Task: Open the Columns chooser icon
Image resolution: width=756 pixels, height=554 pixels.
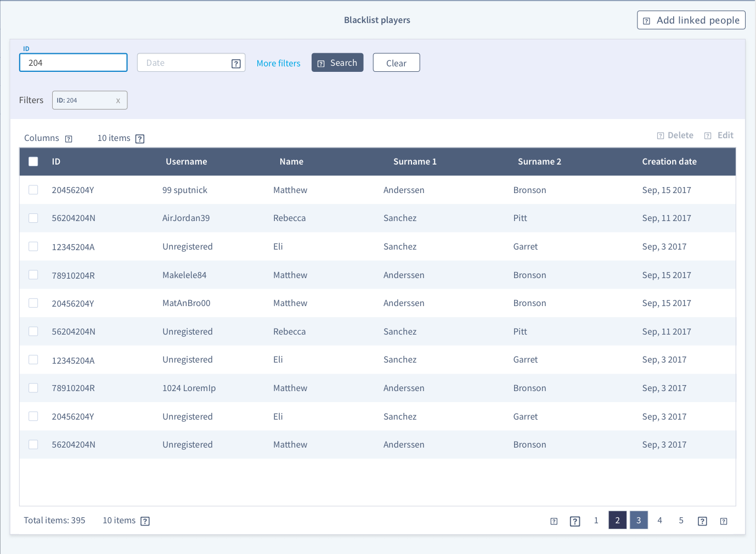Action: (x=69, y=139)
